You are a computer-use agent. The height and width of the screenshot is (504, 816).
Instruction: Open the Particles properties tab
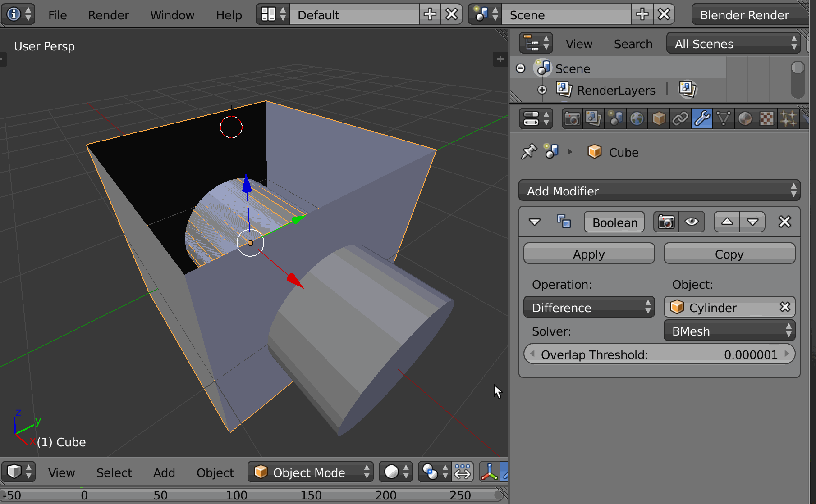[789, 118]
